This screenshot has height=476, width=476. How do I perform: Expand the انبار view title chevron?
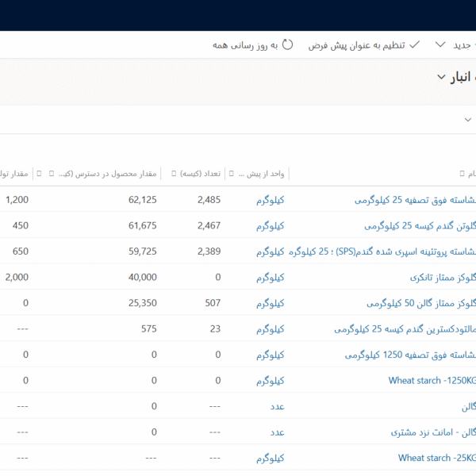point(442,77)
